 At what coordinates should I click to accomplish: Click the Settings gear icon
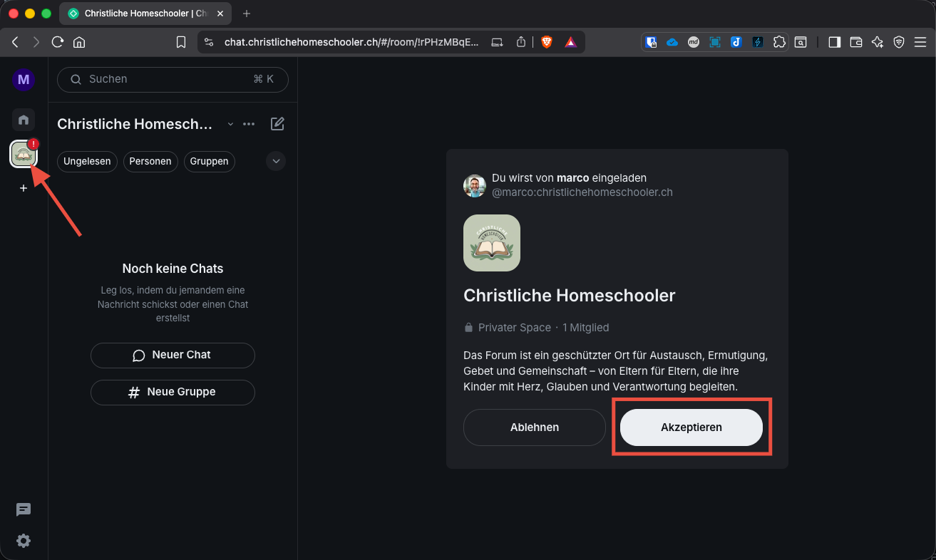point(24,541)
